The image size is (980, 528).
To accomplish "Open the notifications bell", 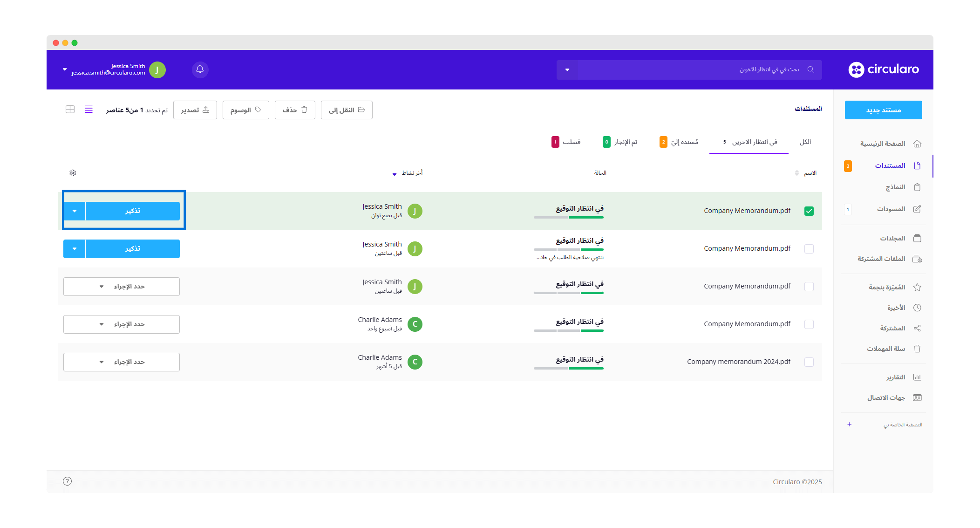I will (200, 69).
